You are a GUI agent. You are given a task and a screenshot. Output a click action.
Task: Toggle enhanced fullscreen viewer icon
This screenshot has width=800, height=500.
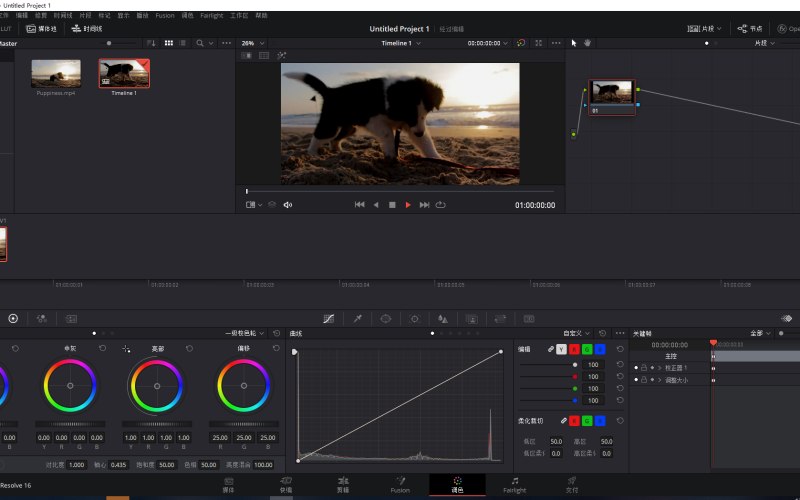click(x=538, y=43)
